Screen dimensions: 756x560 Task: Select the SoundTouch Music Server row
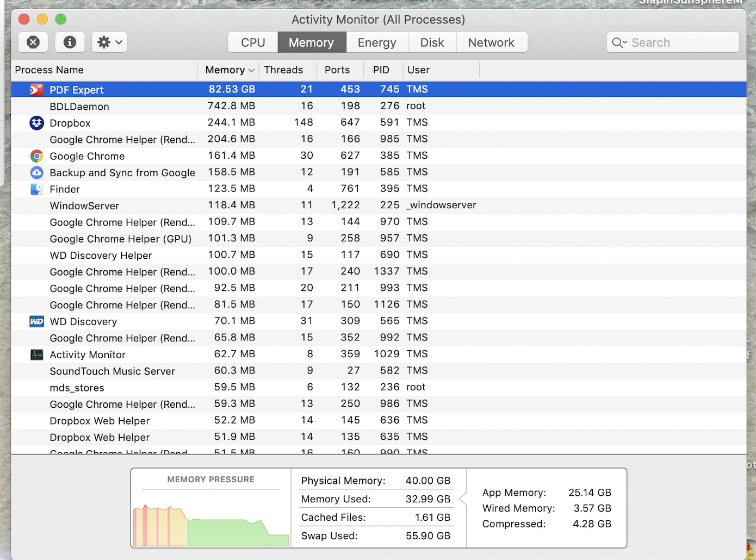pyautogui.click(x=379, y=371)
